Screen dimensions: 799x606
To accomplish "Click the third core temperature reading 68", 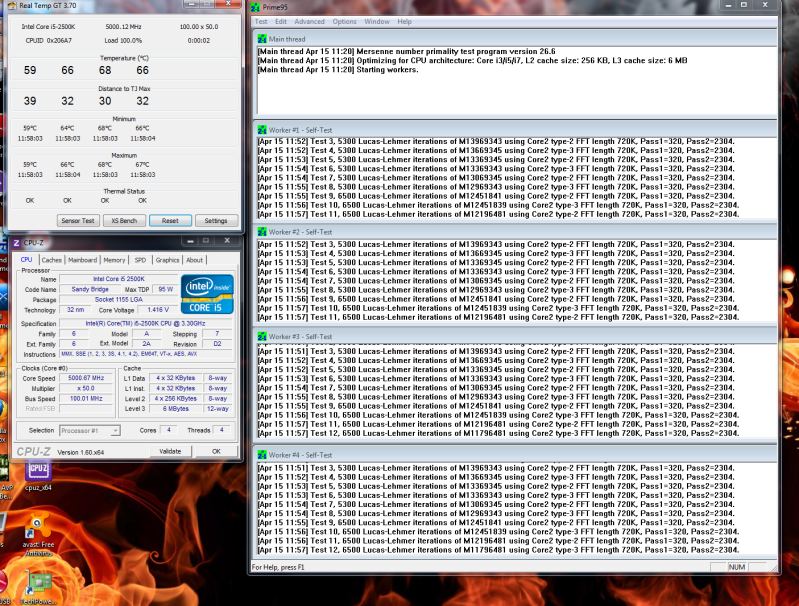I will pos(105,70).
